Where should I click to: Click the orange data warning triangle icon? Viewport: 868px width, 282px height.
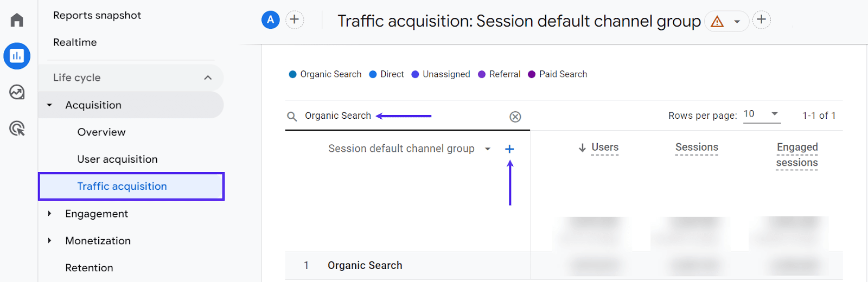(x=717, y=22)
